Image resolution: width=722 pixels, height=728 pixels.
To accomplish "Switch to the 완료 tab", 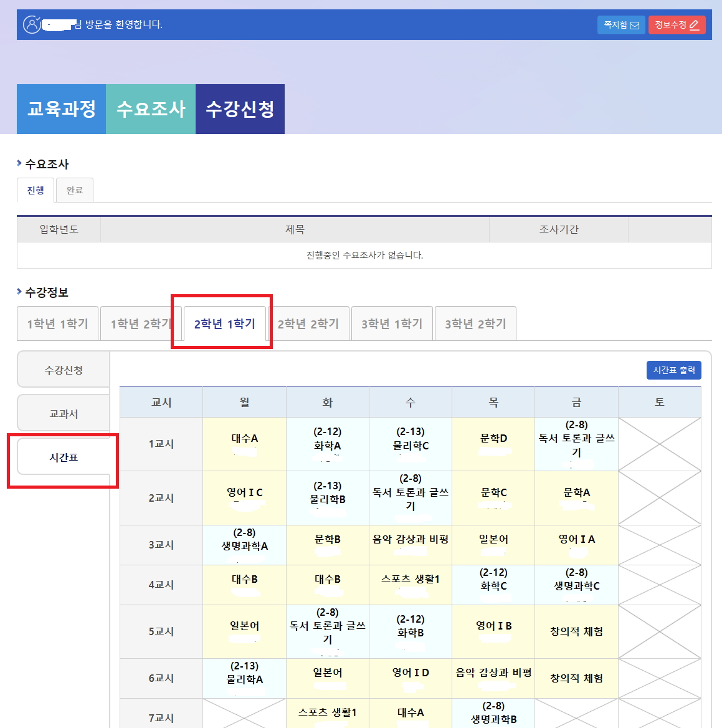I will pos(75,191).
